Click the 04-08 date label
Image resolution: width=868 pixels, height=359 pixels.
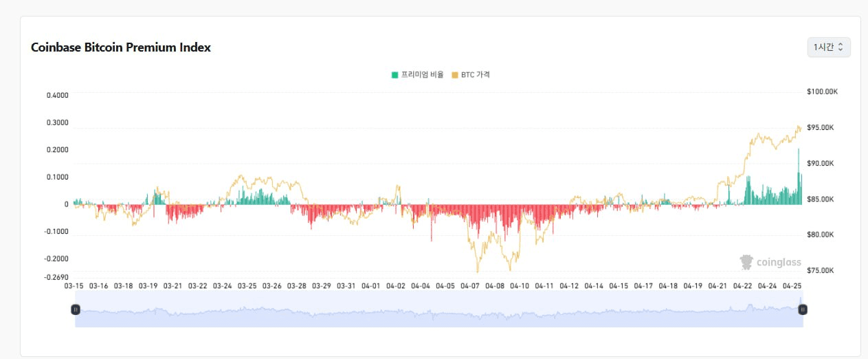(x=495, y=285)
